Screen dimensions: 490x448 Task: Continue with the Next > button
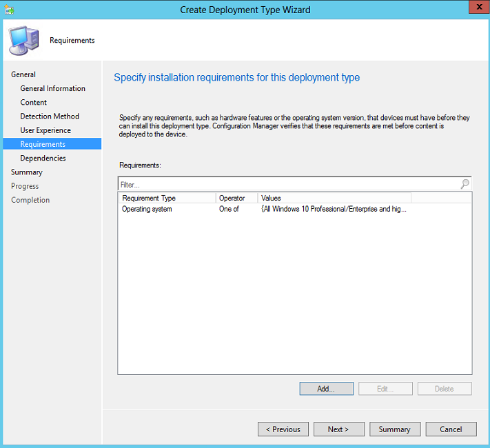[x=339, y=429]
